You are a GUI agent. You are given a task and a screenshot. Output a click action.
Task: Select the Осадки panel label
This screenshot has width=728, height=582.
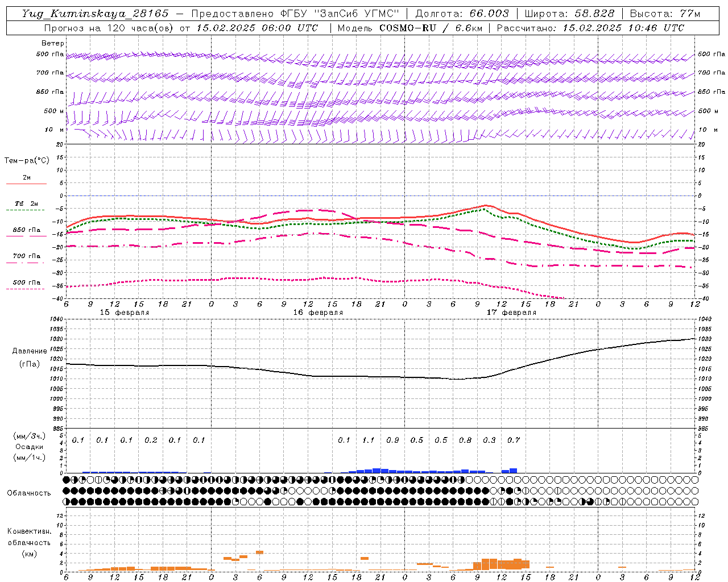pyautogui.click(x=30, y=447)
